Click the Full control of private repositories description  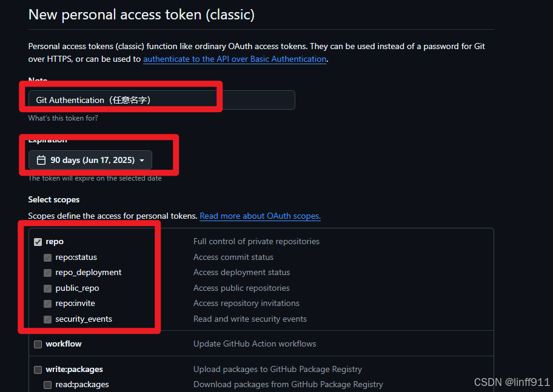(256, 241)
